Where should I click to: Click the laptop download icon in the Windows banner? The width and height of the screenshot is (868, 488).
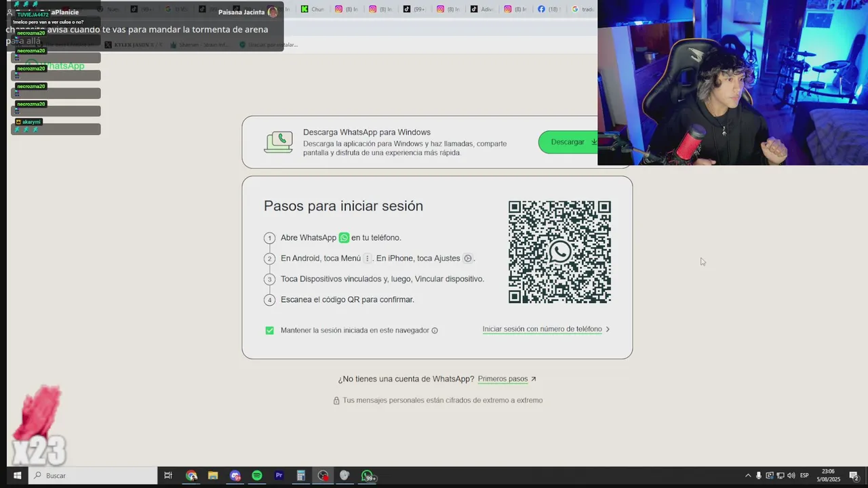[x=279, y=142]
